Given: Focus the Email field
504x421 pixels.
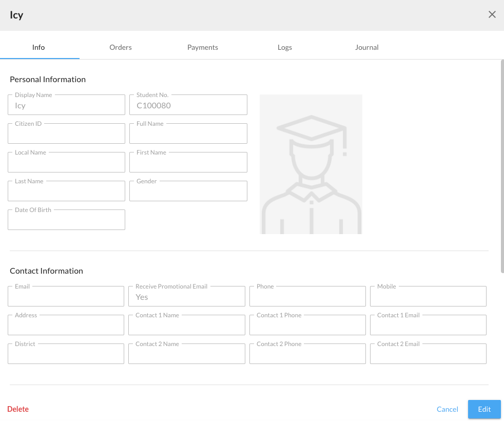Looking at the screenshot, I should (x=66, y=296).
